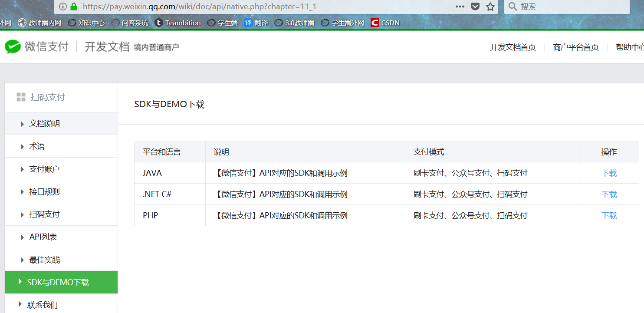The image size is (644, 313).
Task: Bookmark this page with the star icon
Action: tap(490, 7)
